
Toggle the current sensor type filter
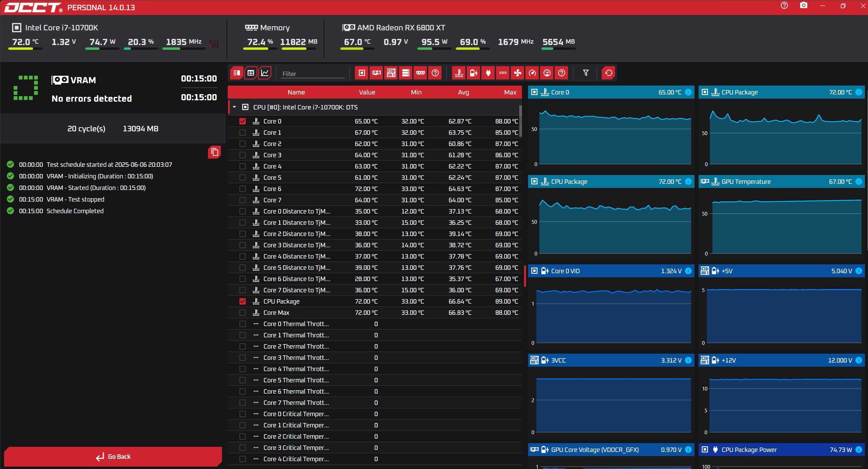pyautogui.click(x=503, y=73)
